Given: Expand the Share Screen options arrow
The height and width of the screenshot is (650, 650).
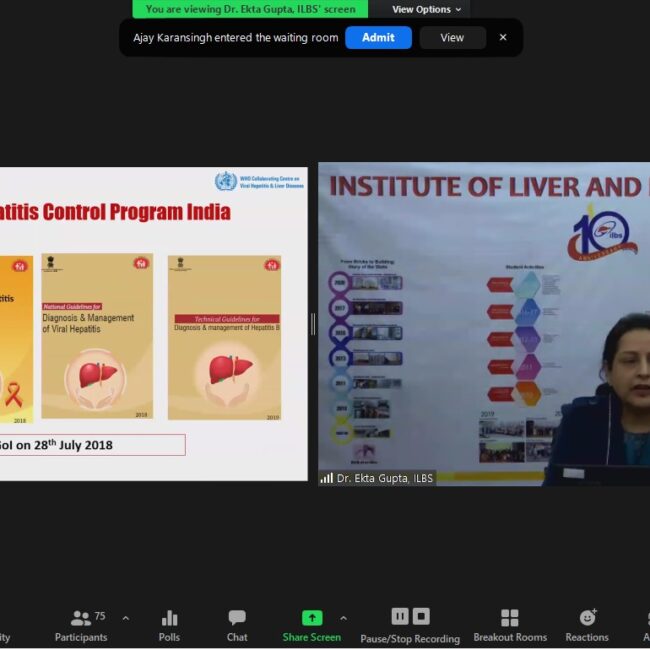Looking at the screenshot, I should point(343,618).
